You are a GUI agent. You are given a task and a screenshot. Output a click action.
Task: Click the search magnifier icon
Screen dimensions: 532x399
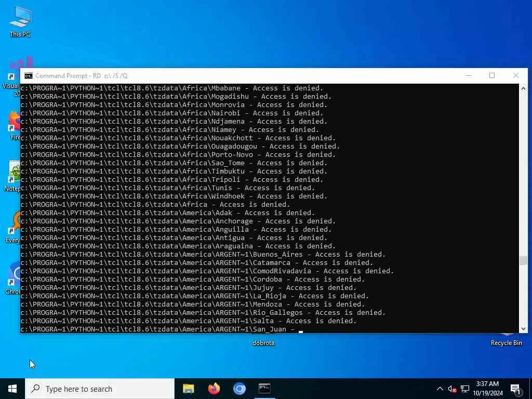[x=35, y=389]
